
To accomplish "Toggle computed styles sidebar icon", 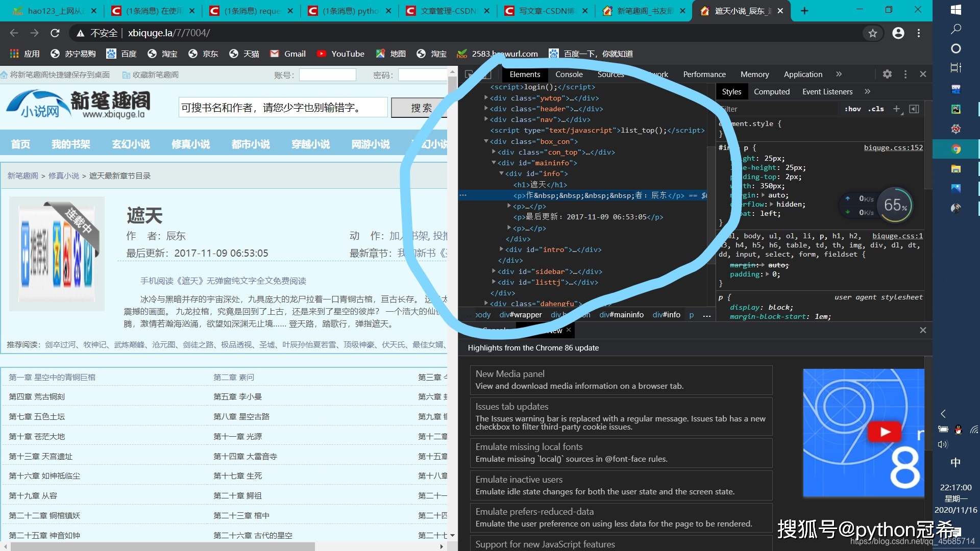I will [914, 109].
